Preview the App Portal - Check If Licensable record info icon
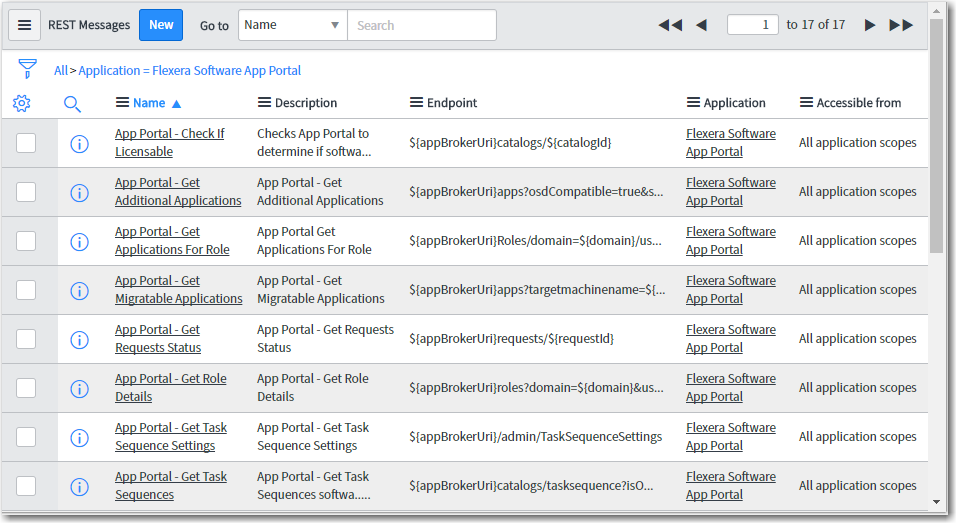 (x=80, y=144)
